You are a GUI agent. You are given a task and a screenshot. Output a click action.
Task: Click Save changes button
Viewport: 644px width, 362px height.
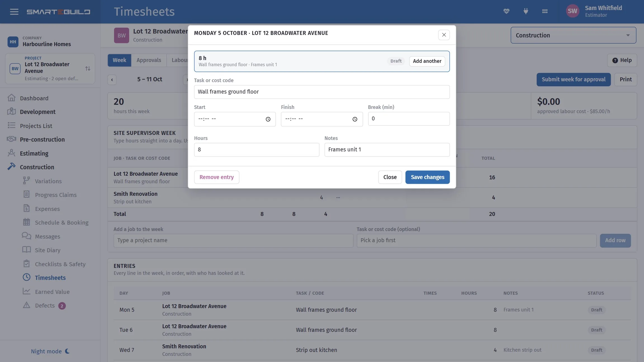(x=427, y=177)
